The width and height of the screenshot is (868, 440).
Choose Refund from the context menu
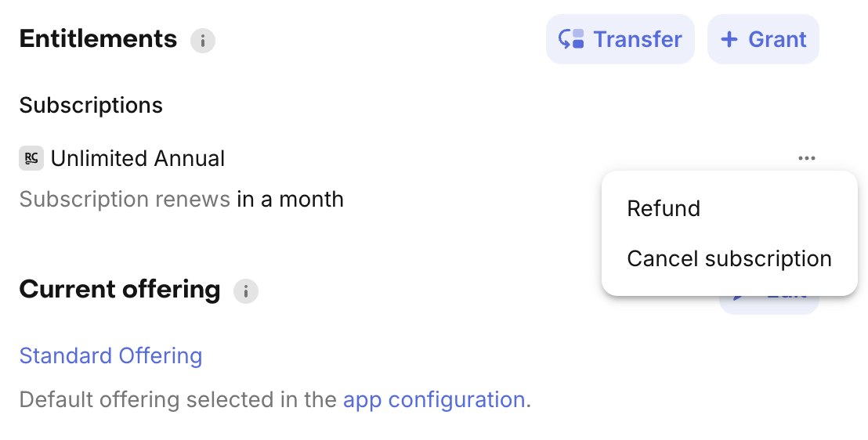[664, 208]
